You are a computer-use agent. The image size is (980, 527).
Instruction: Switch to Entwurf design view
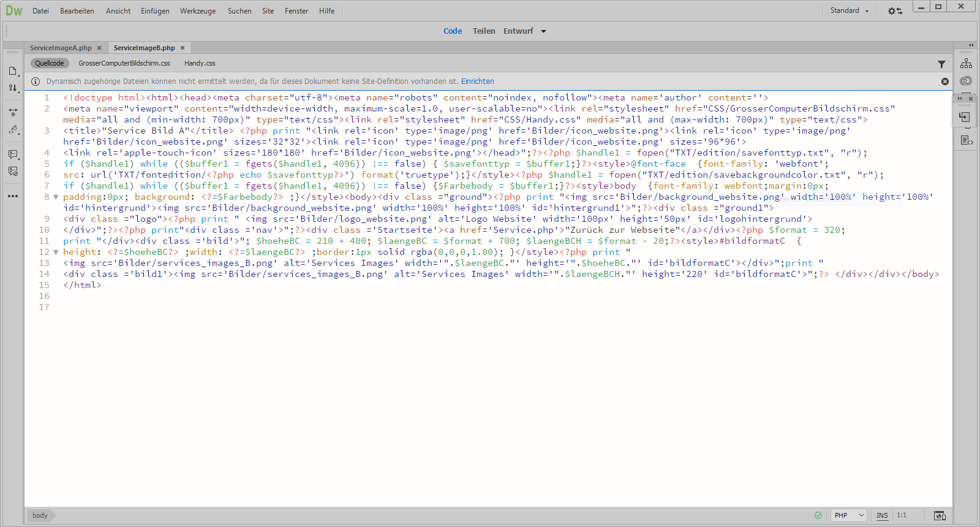point(518,31)
